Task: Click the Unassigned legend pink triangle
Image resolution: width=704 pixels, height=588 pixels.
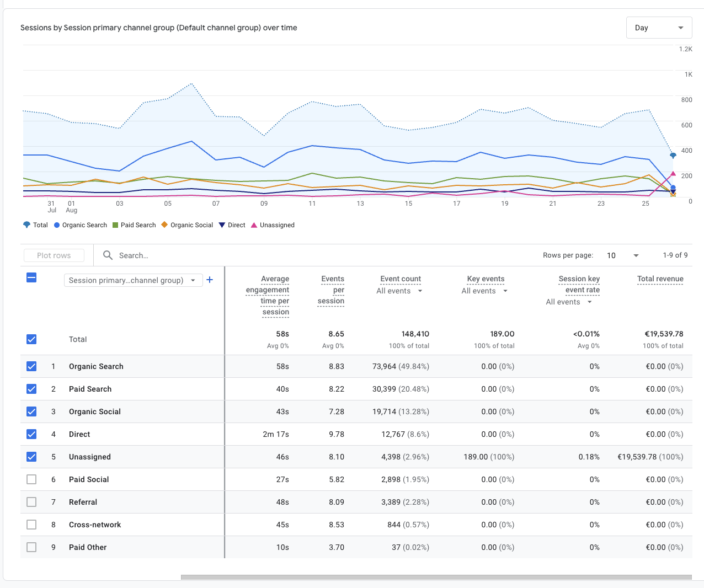Action: click(x=254, y=225)
